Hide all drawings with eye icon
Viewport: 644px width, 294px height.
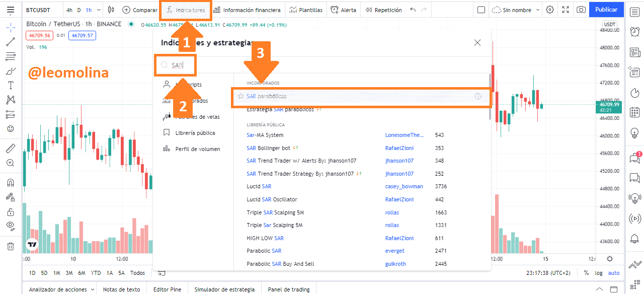point(11,226)
